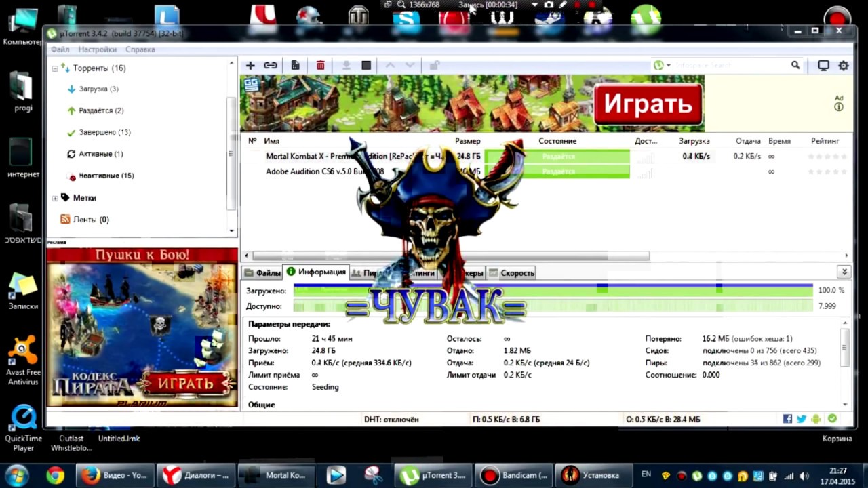Sort by the Отдача column header
The image size is (868, 488).
tap(748, 141)
